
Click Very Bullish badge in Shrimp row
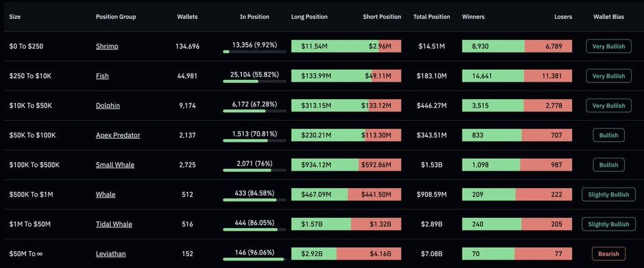[608, 46]
